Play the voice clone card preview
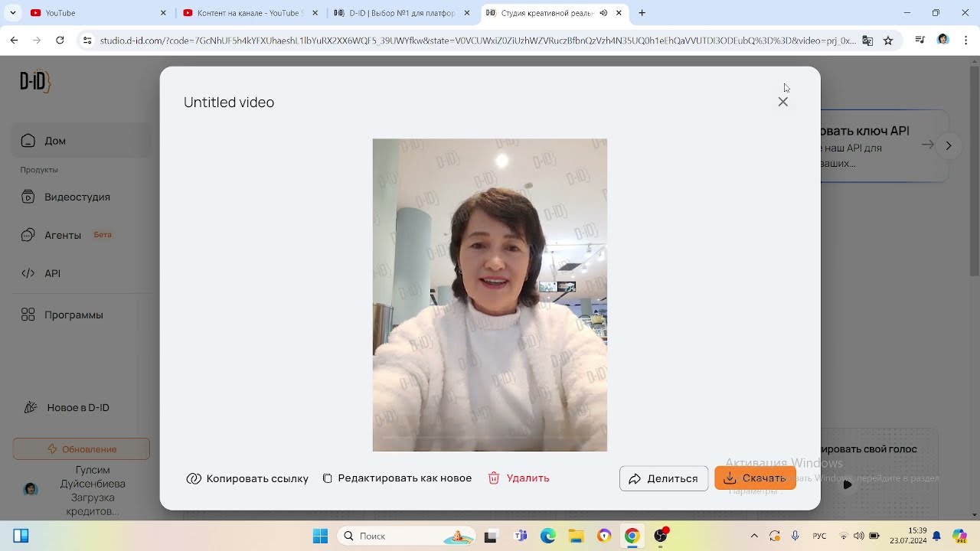This screenshot has height=551, width=980. click(x=847, y=484)
